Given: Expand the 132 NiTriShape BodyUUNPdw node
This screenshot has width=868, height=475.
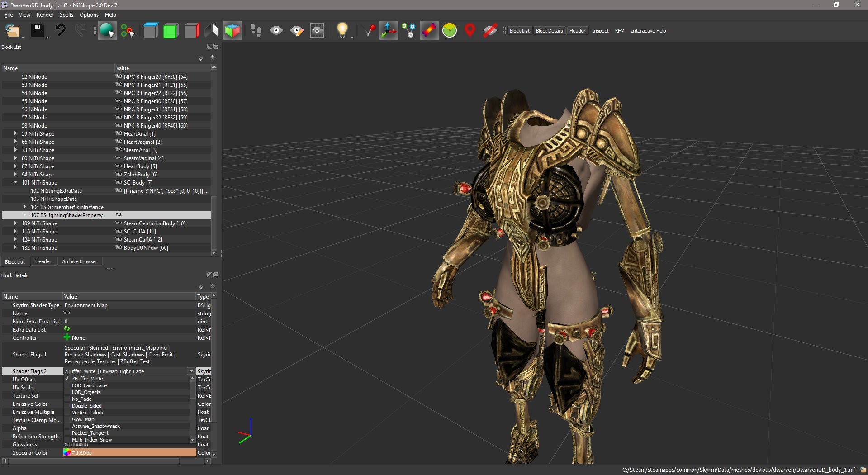Looking at the screenshot, I should tap(15, 247).
